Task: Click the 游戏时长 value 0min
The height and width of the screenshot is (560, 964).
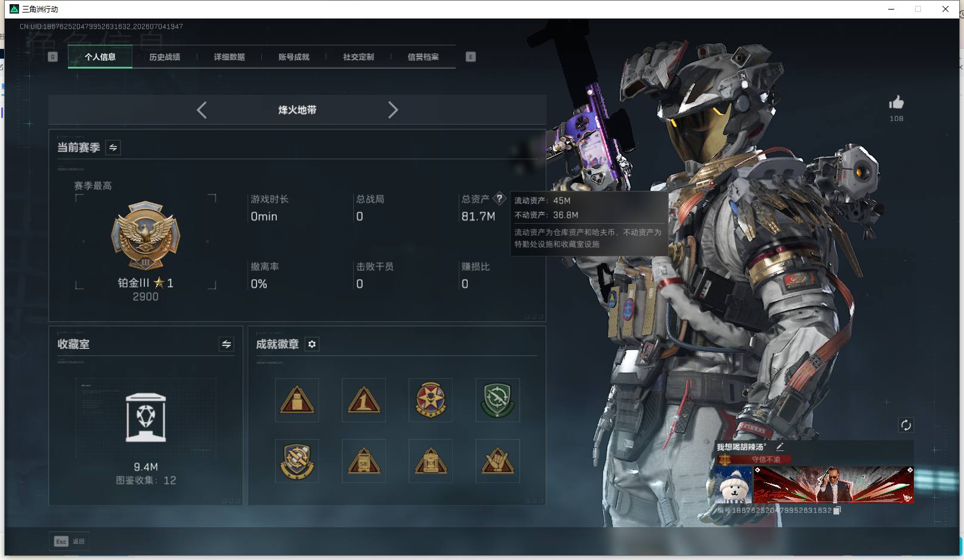Action: point(264,216)
